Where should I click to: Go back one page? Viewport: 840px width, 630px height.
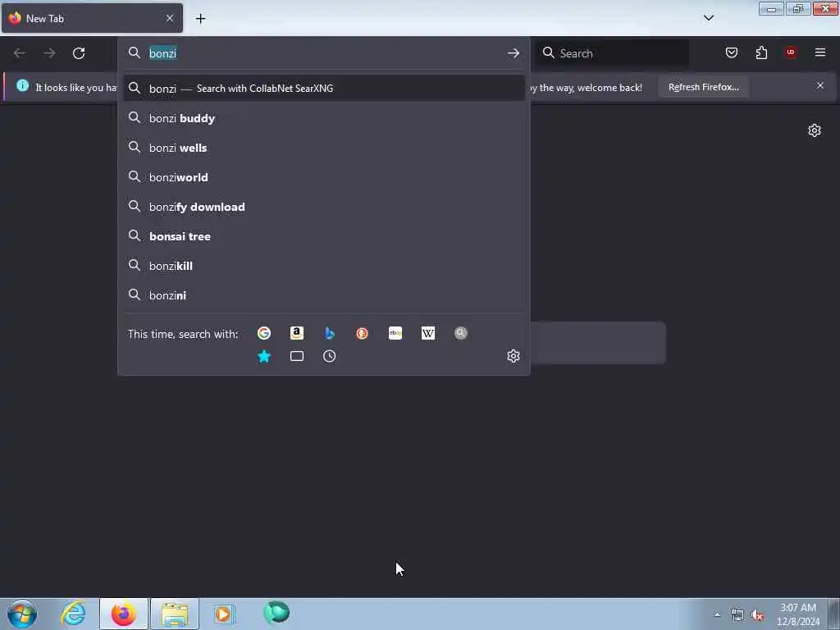20,53
